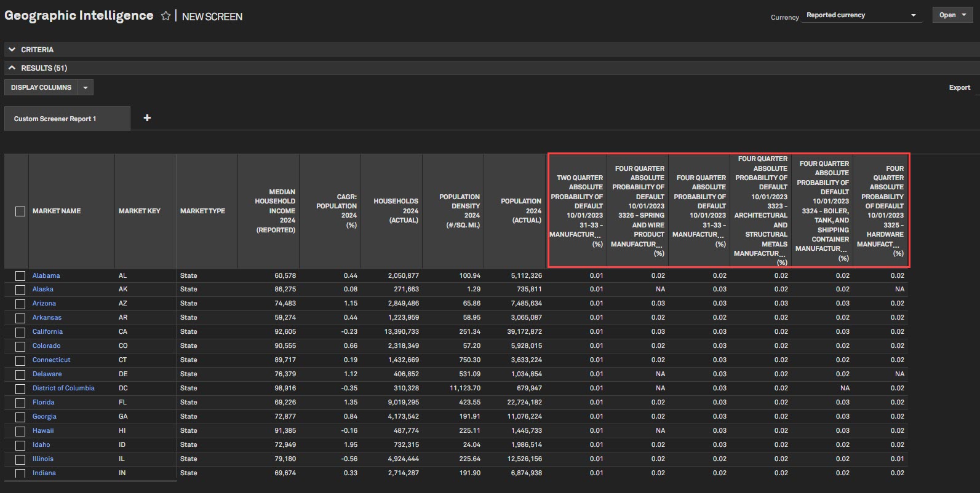Sort by Market Name column header
Viewport: 980px width, 493px height.
point(57,211)
